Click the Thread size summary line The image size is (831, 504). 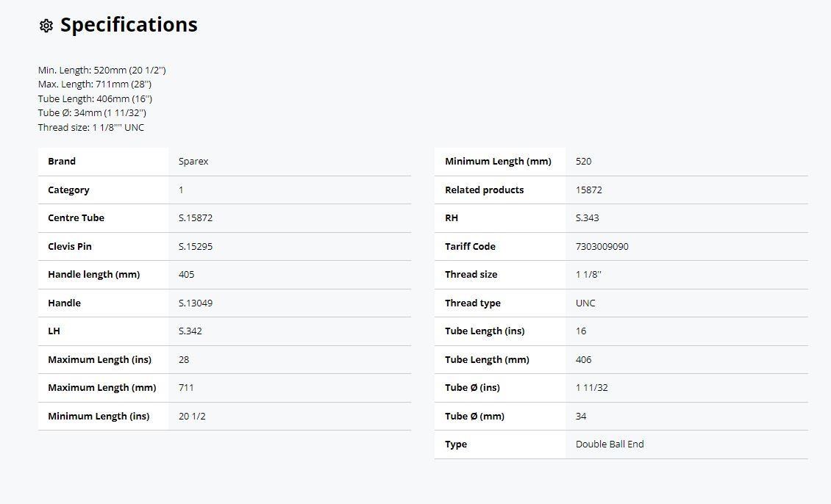pyautogui.click(x=91, y=127)
